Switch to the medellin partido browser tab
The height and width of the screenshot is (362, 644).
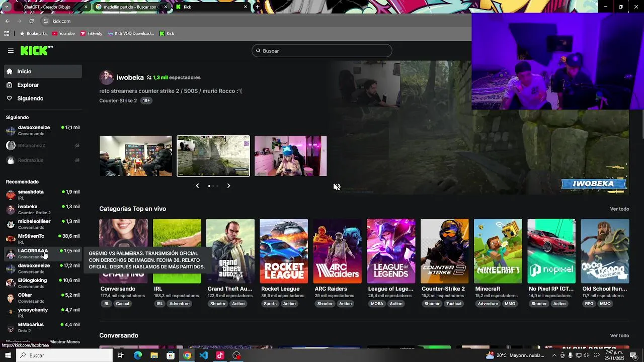[132, 7]
